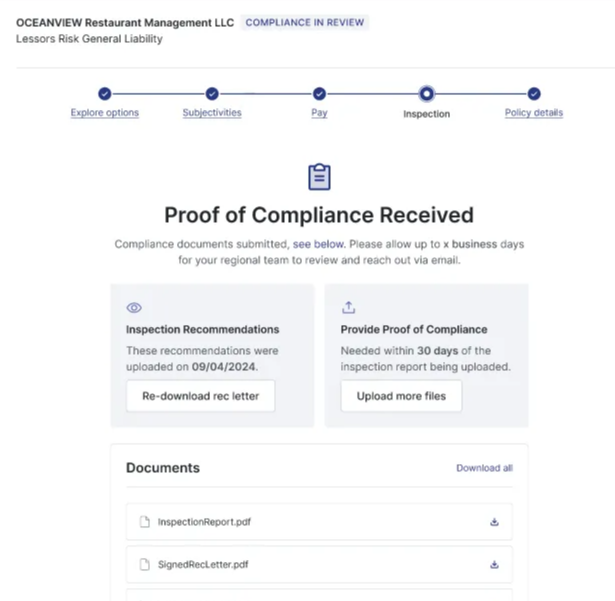Follow the 'see below' link

[x=318, y=244]
